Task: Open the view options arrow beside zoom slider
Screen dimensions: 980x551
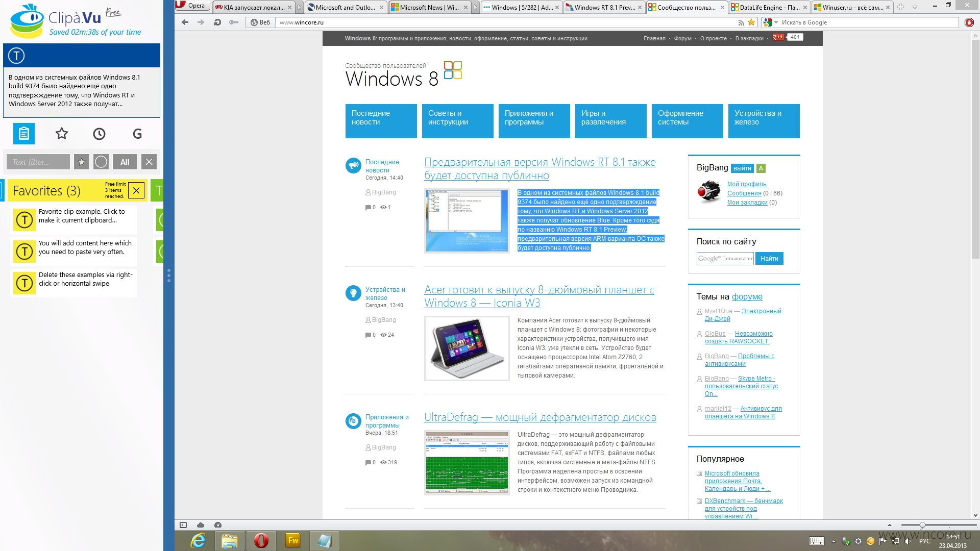Action: coord(890,525)
